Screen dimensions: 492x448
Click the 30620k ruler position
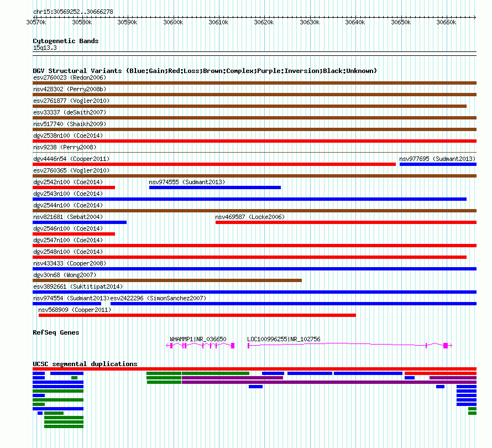(x=264, y=22)
